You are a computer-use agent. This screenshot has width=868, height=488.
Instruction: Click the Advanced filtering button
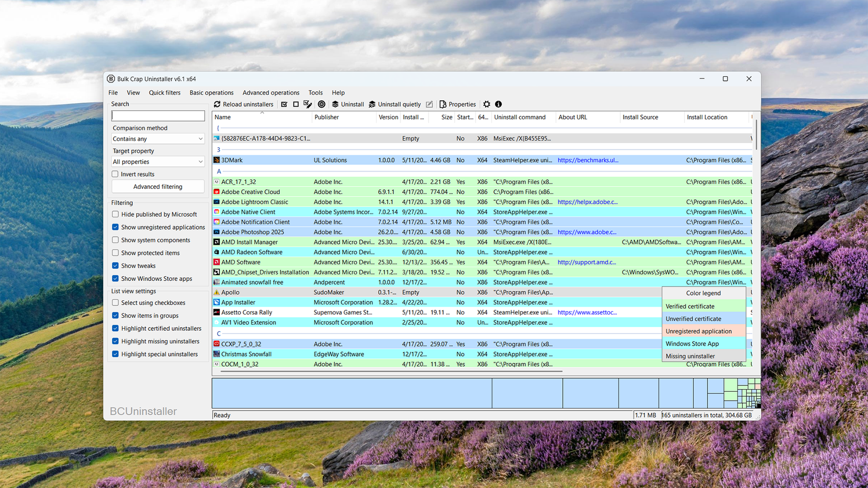(158, 187)
